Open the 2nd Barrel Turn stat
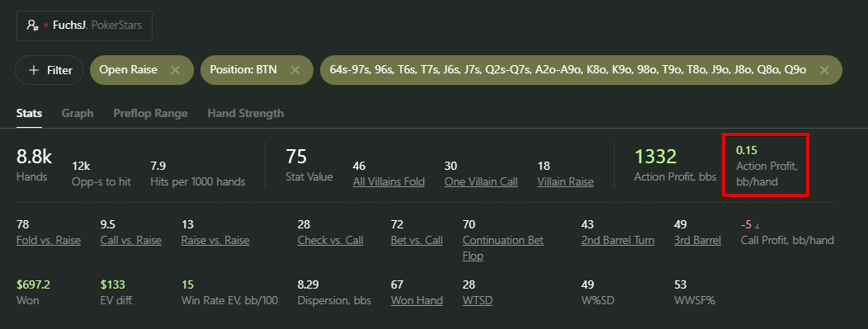Viewport: 868px width, 329px height. coord(618,240)
